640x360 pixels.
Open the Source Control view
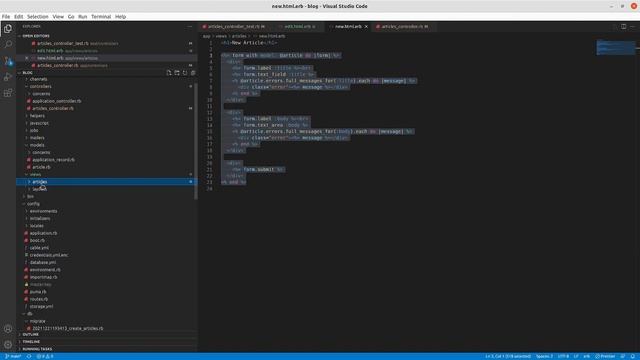click(x=8, y=61)
